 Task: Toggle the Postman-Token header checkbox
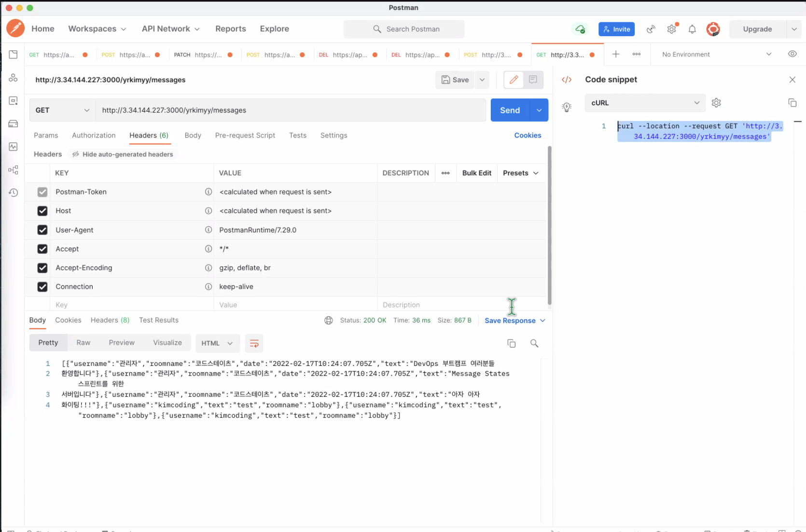point(42,192)
